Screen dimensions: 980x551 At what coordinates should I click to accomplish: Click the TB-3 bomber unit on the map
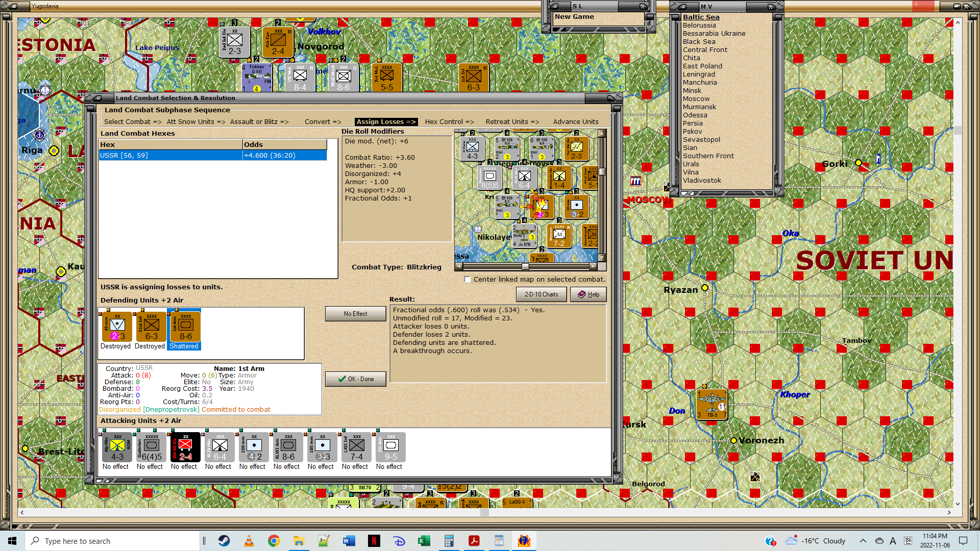pyautogui.click(x=712, y=404)
